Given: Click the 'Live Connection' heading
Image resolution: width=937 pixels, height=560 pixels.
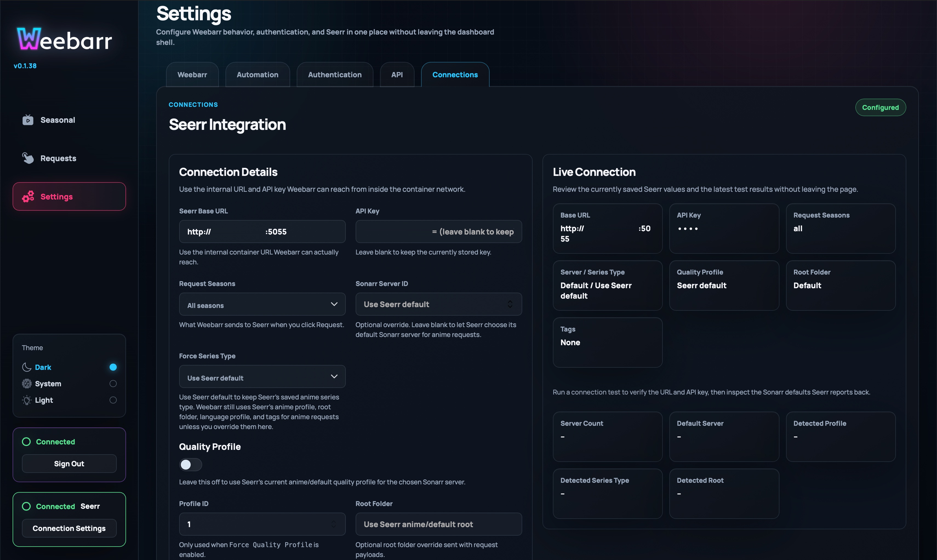Looking at the screenshot, I should (594, 172).
